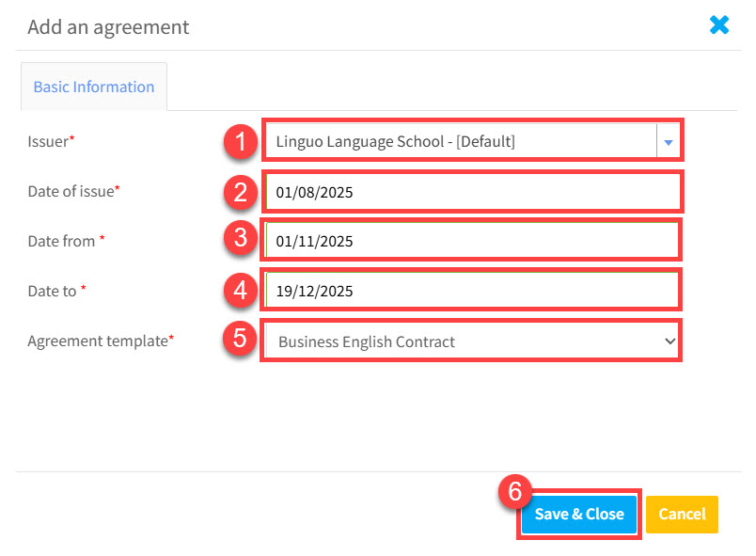Select the Linguo Language School issuer field

point(461,143)
